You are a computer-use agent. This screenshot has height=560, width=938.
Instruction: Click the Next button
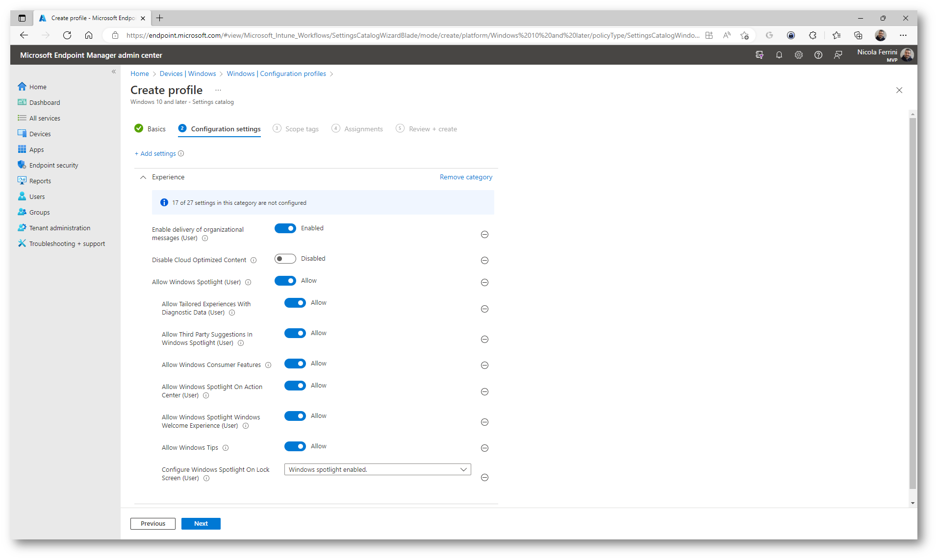(x=201, y=524)
